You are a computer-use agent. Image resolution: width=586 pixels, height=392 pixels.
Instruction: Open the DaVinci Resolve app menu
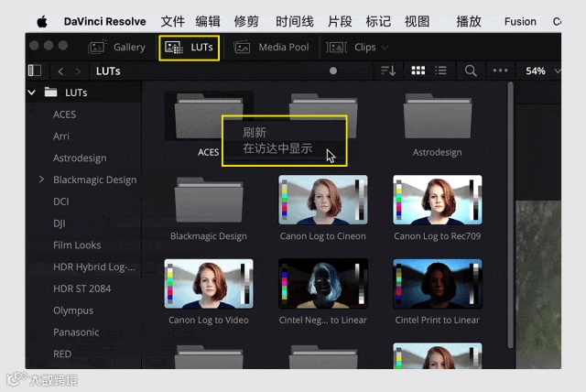click(104, 22)
